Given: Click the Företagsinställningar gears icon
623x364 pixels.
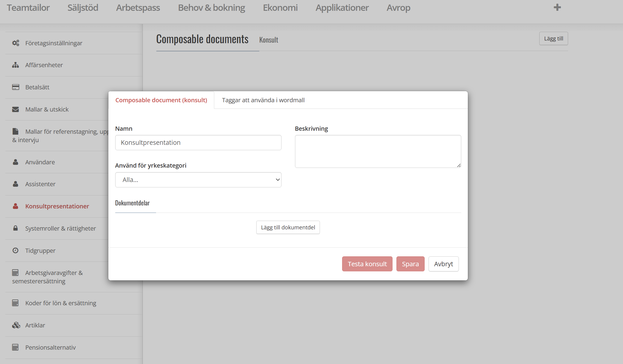Looking at the screenshot, I should coord(16,43).
